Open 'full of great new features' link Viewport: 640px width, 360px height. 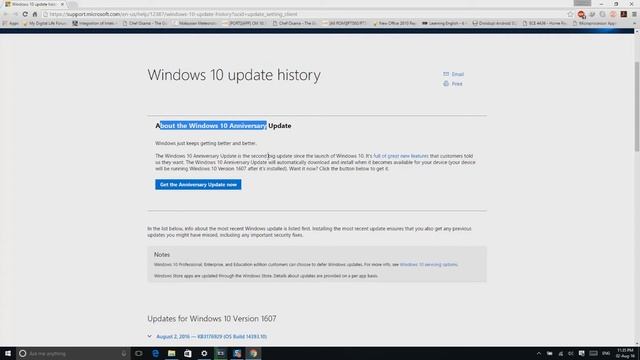(401, 156)
